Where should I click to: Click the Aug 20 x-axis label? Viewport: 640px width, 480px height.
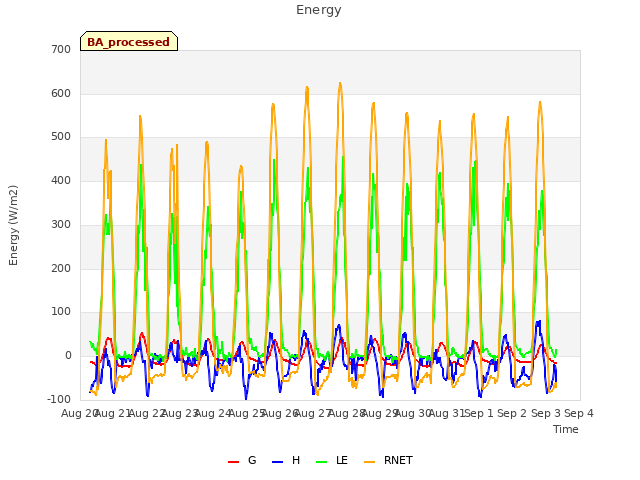pos(79,413)
